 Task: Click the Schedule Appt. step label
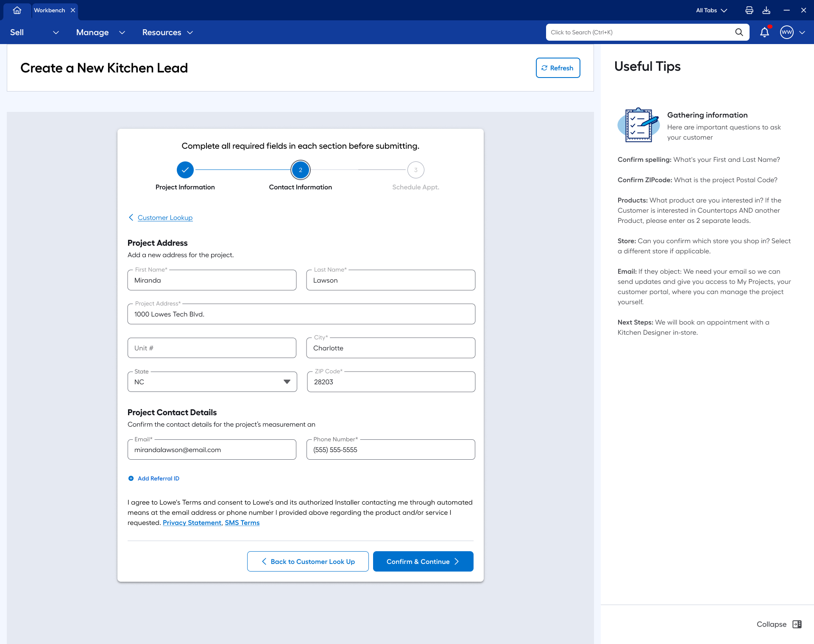coord(415,187)
